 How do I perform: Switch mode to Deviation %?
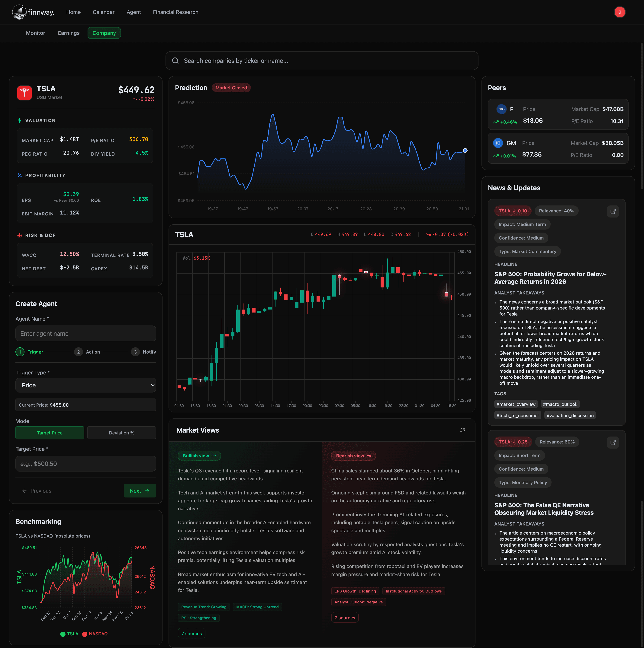(x=121, y=433)
